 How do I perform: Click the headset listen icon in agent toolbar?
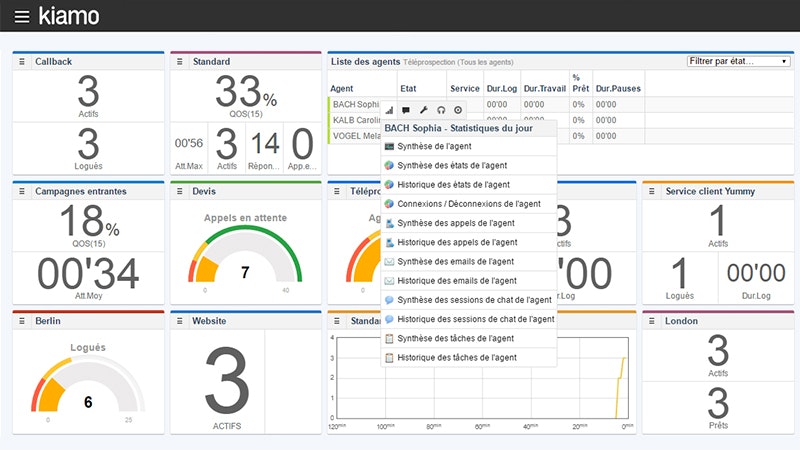pyautogui.click(x=441, y=110)
